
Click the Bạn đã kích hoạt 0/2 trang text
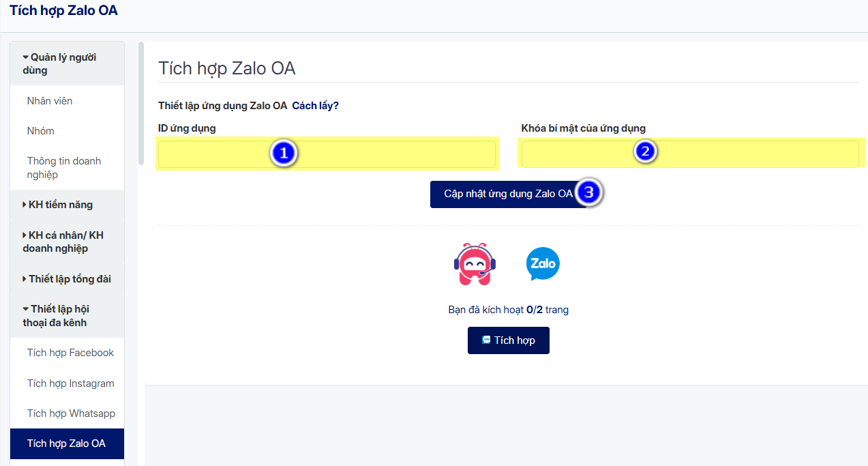coord(509,310)
